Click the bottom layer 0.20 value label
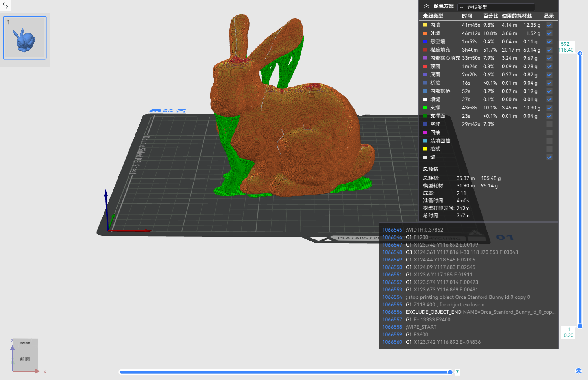 click(x=569, y=336)
